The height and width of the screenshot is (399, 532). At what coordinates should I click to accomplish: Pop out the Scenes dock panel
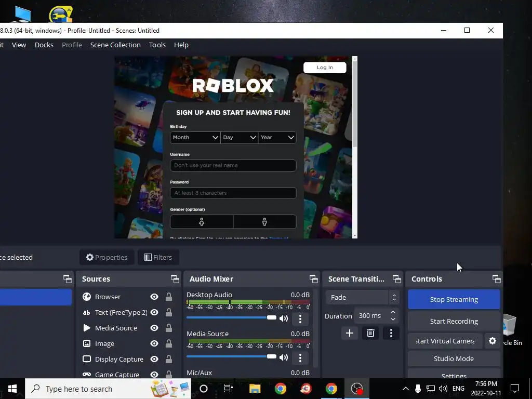[67, 279]
